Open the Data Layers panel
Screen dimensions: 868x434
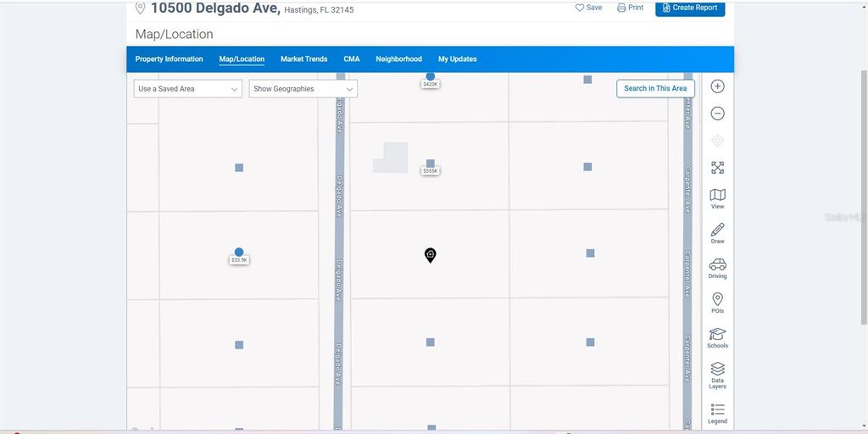click(717, 375)
